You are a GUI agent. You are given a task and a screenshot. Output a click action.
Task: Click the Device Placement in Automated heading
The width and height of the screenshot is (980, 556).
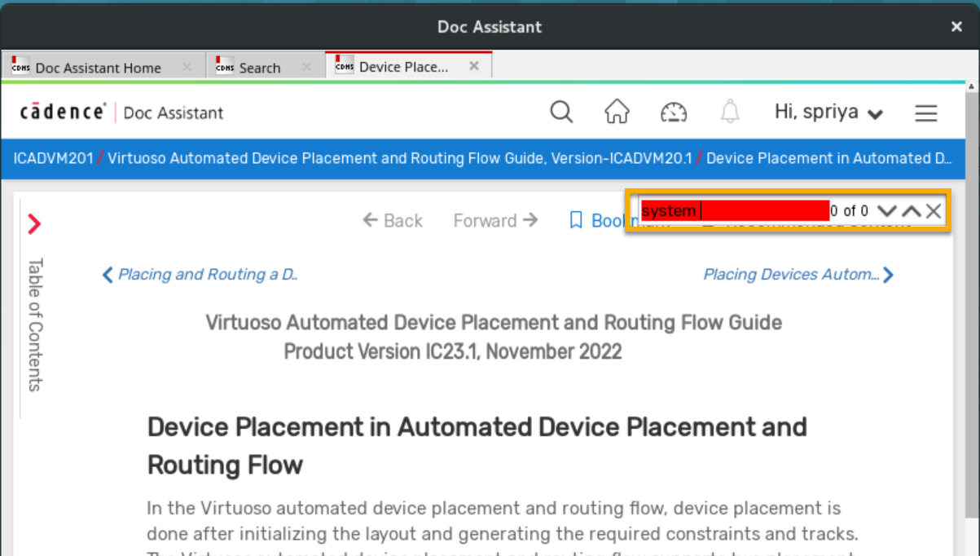pyautogui.click(x=477, y=446)
